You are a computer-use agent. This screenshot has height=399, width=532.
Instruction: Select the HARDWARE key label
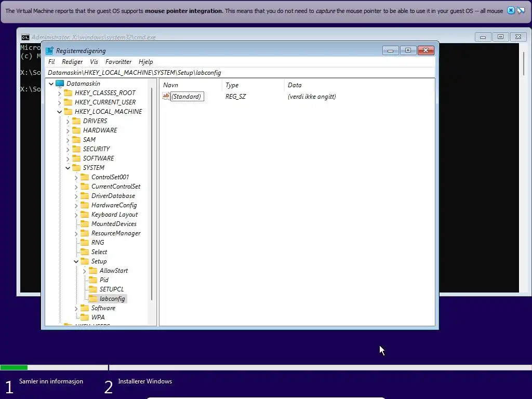100,130
